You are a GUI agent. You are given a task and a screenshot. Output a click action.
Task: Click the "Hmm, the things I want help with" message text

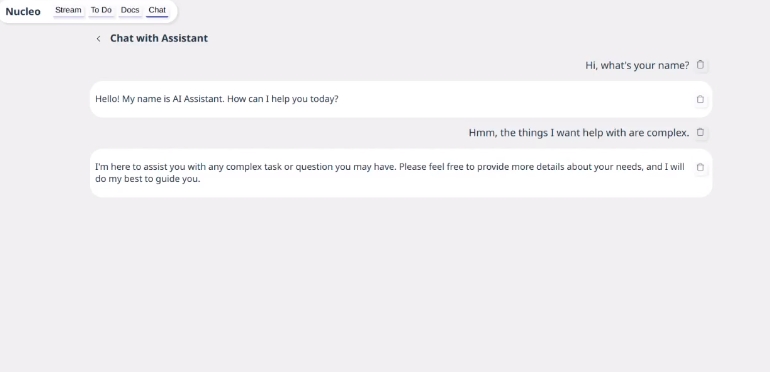579,133
